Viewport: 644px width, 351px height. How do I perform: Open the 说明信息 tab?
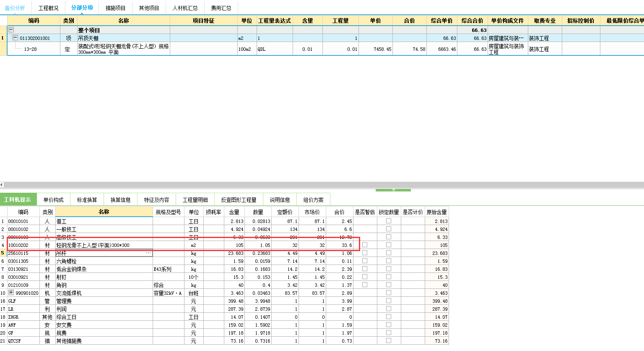click(x=280, y=199)
